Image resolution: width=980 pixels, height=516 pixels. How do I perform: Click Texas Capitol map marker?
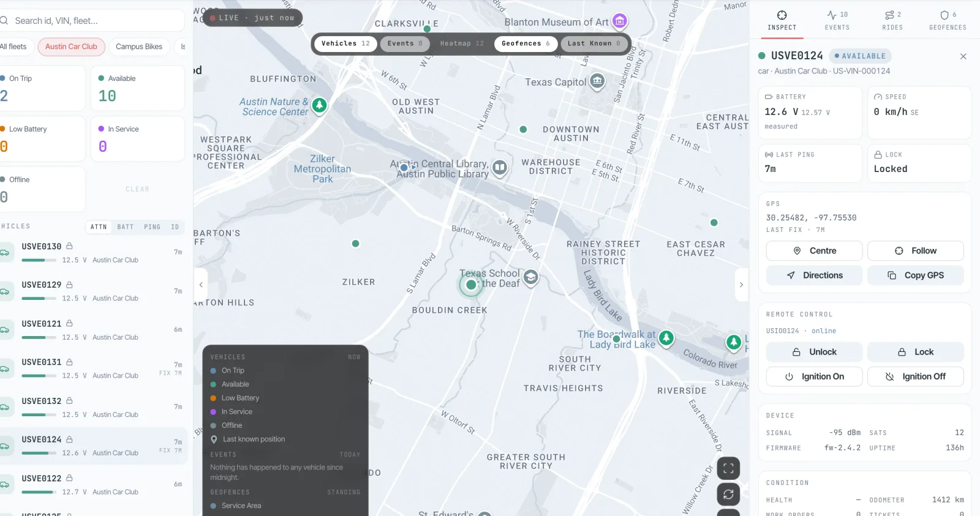pos(597,81)
